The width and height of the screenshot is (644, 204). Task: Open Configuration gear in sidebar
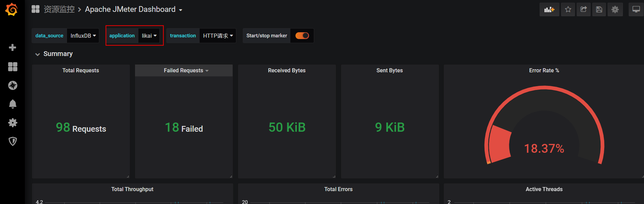[x=13, y=123]
